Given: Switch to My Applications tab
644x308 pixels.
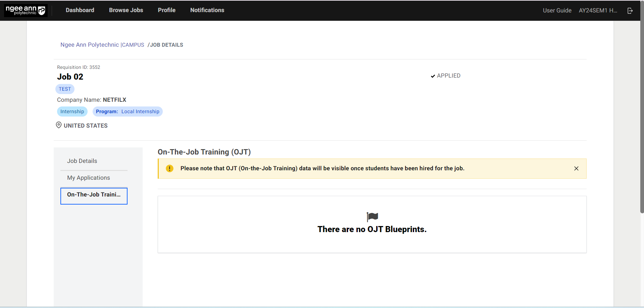Looking at the screenshot, I should pos(89,178).
